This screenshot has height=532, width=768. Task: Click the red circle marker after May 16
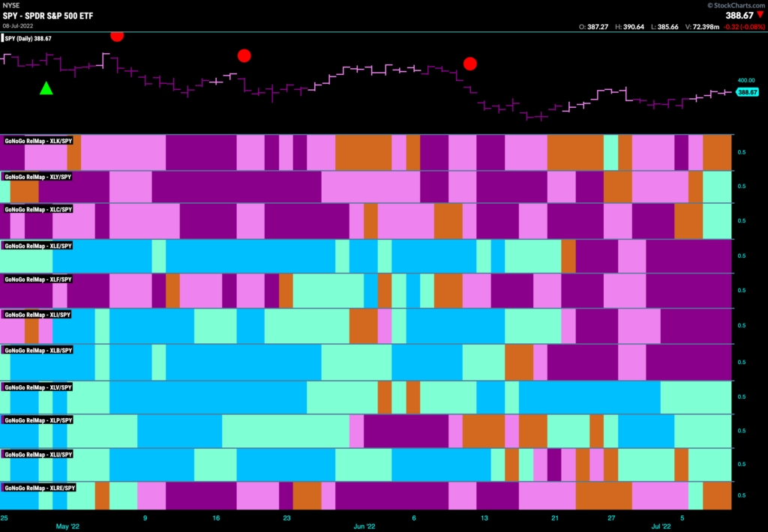[x=244, y=55]
